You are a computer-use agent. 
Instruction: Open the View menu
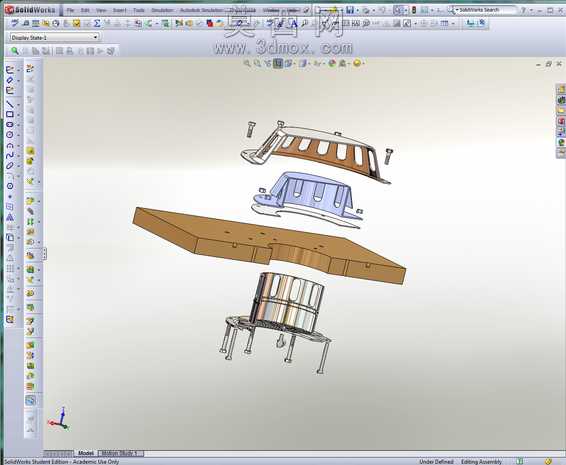tap(101, 10)
